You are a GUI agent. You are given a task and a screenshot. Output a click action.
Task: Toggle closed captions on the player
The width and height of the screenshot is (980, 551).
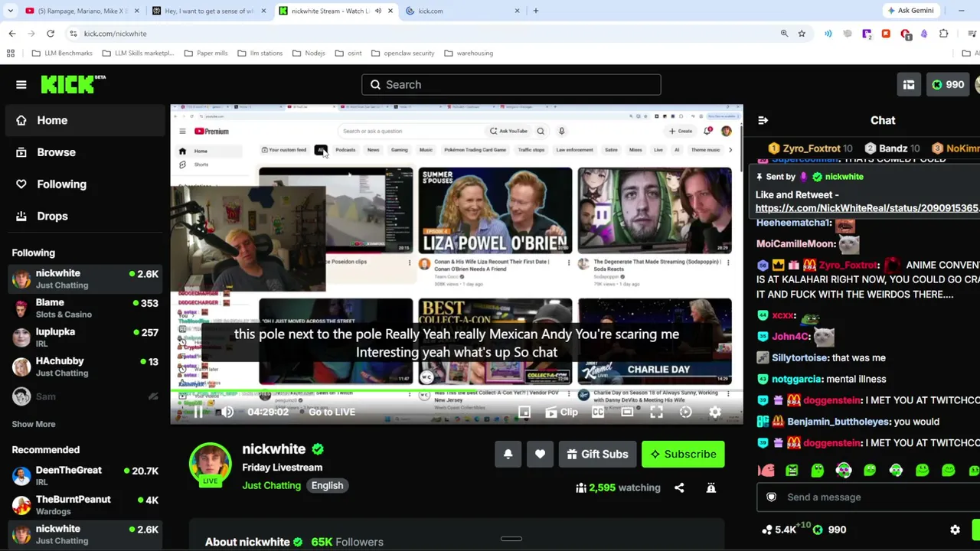(598, 412)
